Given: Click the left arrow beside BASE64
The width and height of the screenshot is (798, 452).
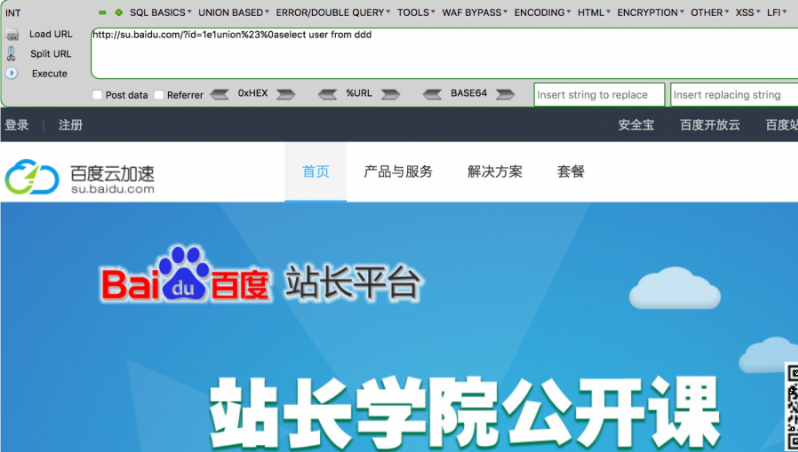Looking at the screenshot, I should click(432, 94).
